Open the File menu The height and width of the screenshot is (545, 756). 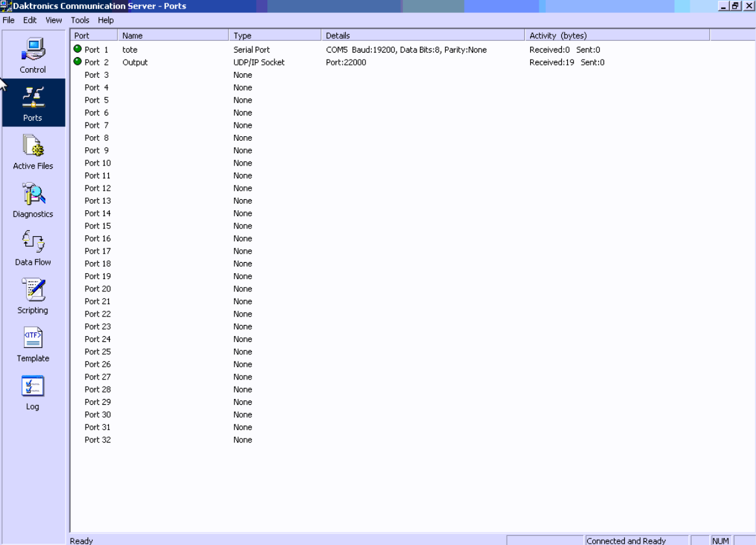[x=8, y=20]
